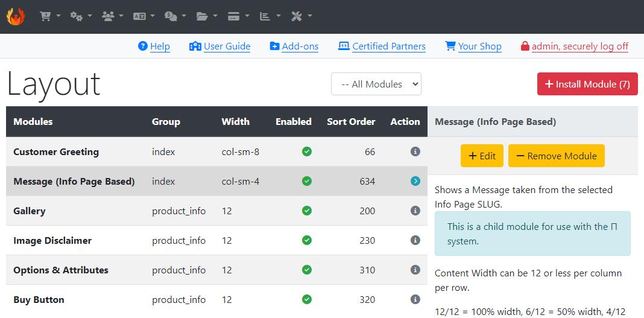Click the Modules column header
This screenshot has width=644, height=318.
(33, 122)
